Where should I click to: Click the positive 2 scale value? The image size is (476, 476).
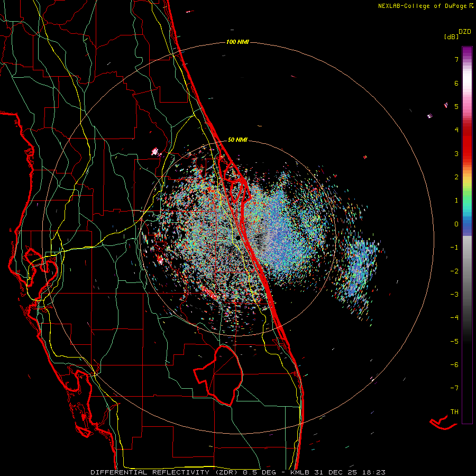[456, 177]
